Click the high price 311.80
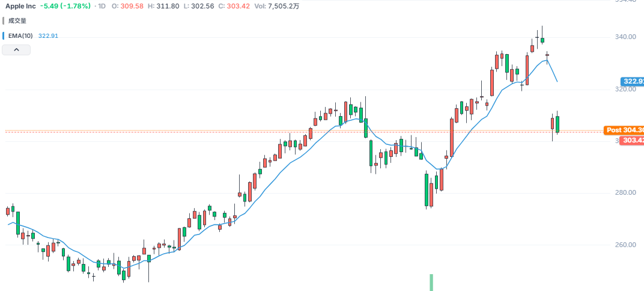 (168, 7)
